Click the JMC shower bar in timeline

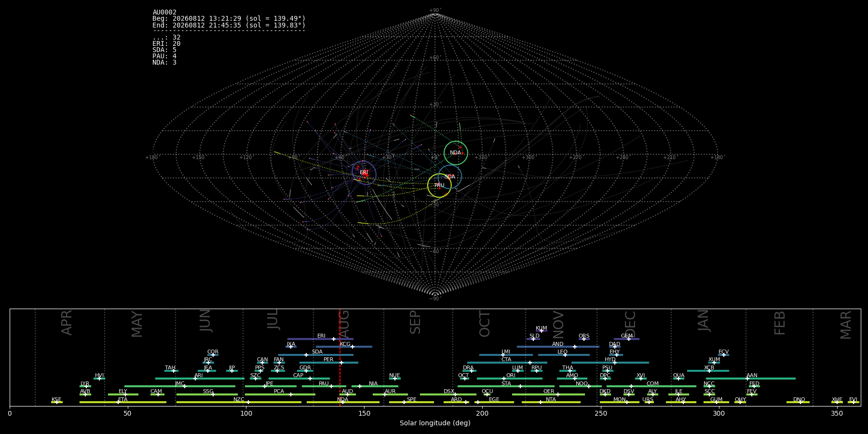[180, 386]
